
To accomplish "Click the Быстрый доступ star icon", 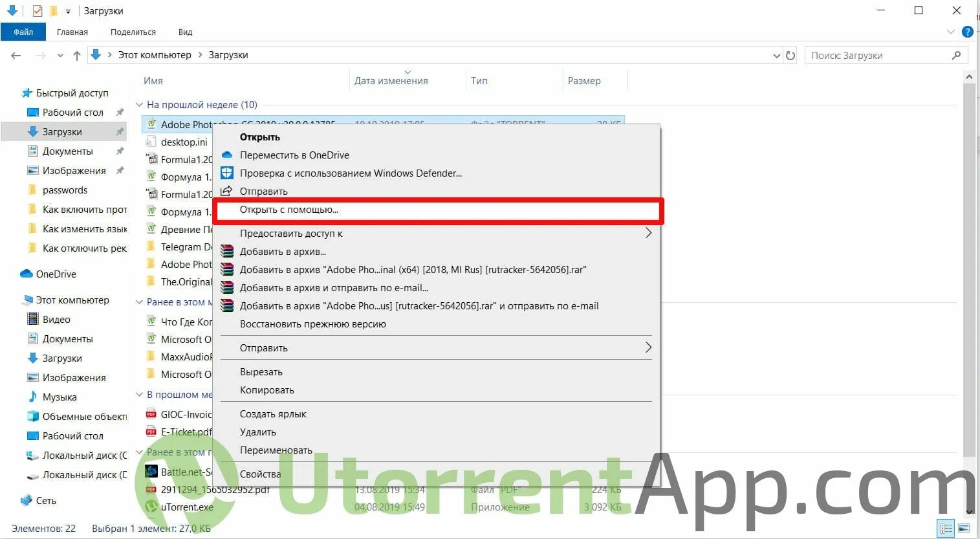I will [27, 93].
